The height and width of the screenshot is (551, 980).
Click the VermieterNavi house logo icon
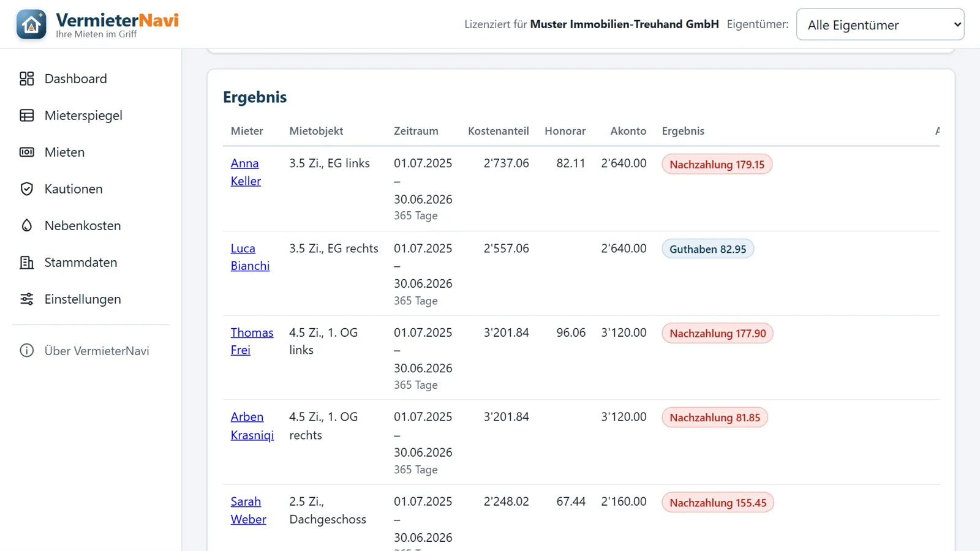31,24
